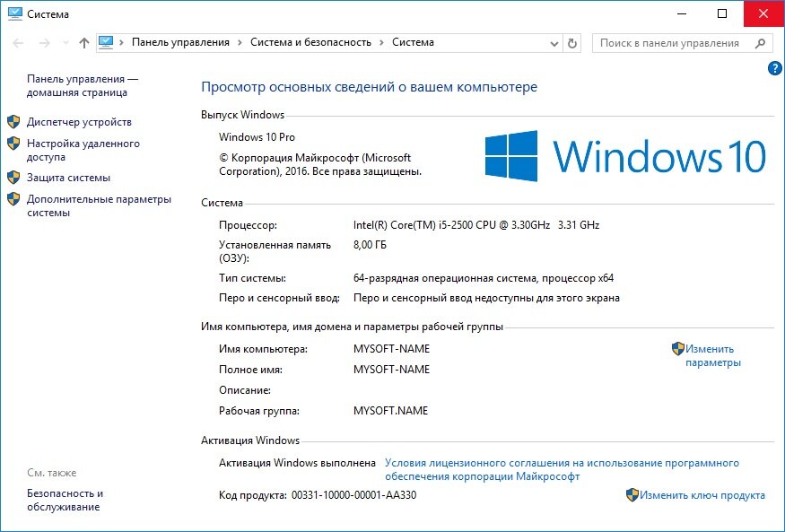785x532 pixels.
Task: Click the shield icon beside Дополнительные параметры системы
Action: click(13, 199)
